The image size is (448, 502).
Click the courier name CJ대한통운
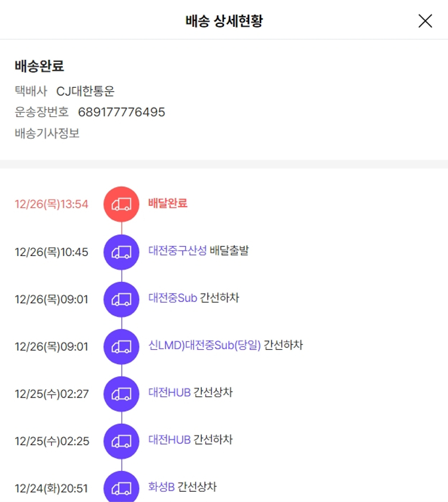pyautogui.click(x=85, y=91)
